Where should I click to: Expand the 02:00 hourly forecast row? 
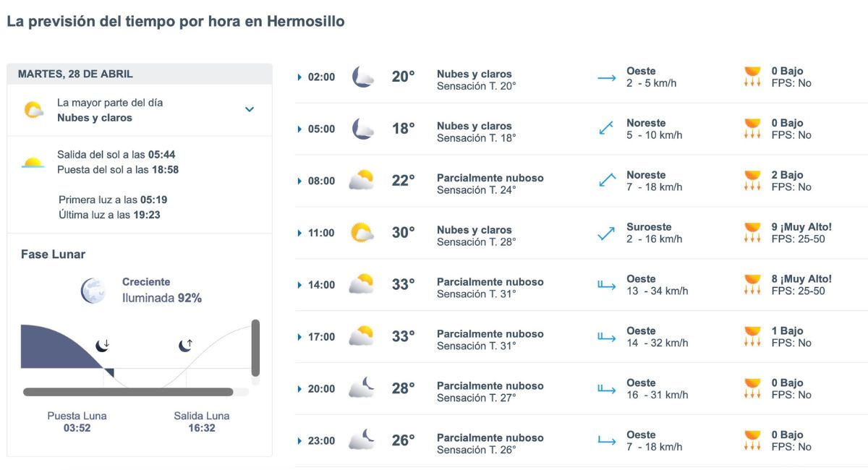[x=299, y=76]
